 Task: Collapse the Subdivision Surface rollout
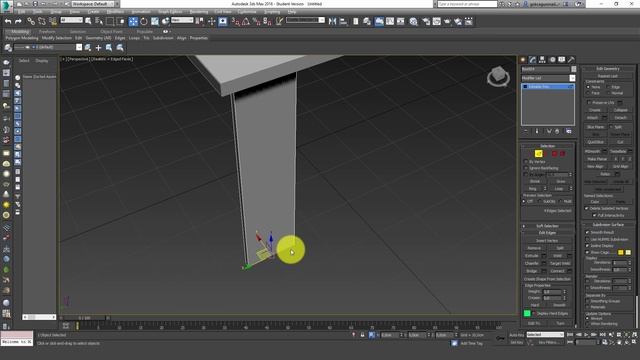pyautogui.click(x=608, y=224)
